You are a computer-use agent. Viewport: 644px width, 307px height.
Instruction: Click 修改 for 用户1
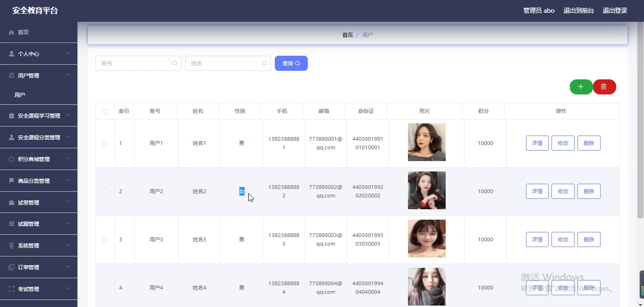tap(563, 143)
